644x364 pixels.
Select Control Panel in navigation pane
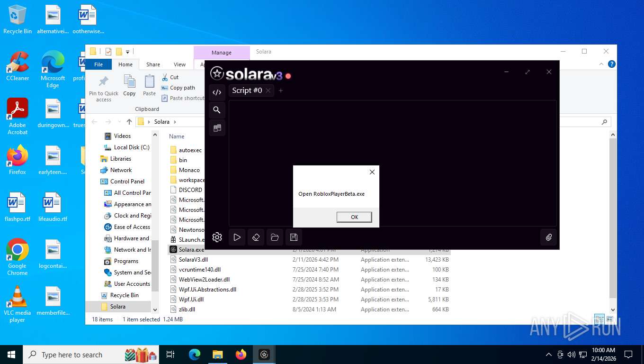click(123, 182)
